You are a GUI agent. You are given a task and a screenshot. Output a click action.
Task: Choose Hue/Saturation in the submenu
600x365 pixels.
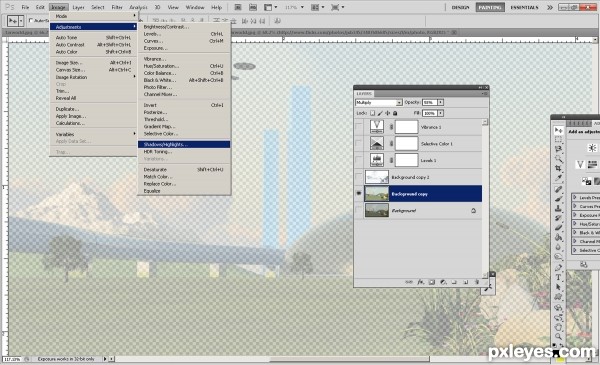pyautogui.click(x=184, y=66)
